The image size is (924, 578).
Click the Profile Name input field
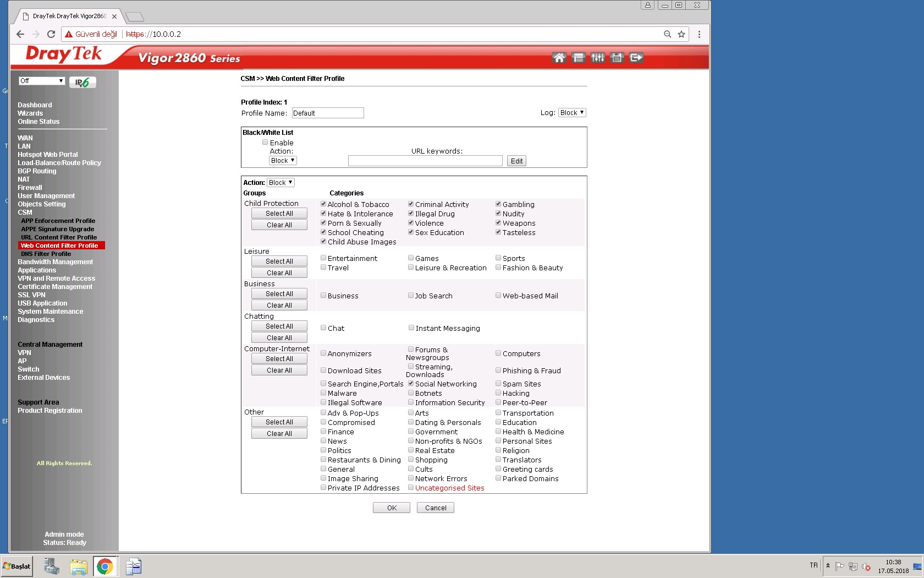pos(328,113)
